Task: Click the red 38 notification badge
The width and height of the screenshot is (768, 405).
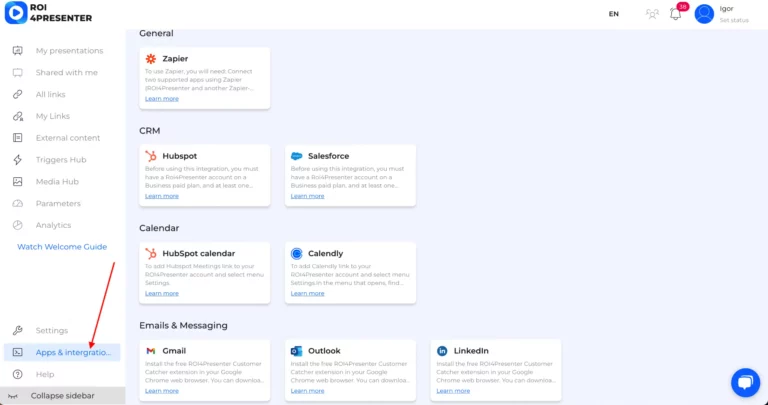Action: click(683, 7)
